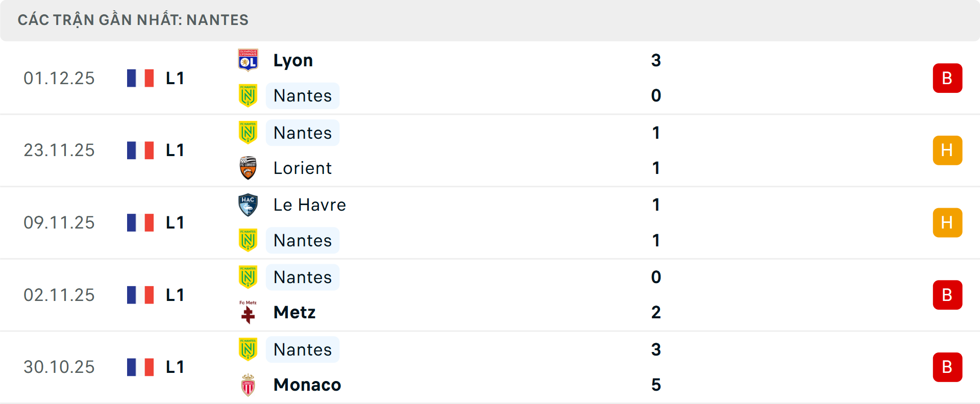Click the Lyon club crest icon

248,60
